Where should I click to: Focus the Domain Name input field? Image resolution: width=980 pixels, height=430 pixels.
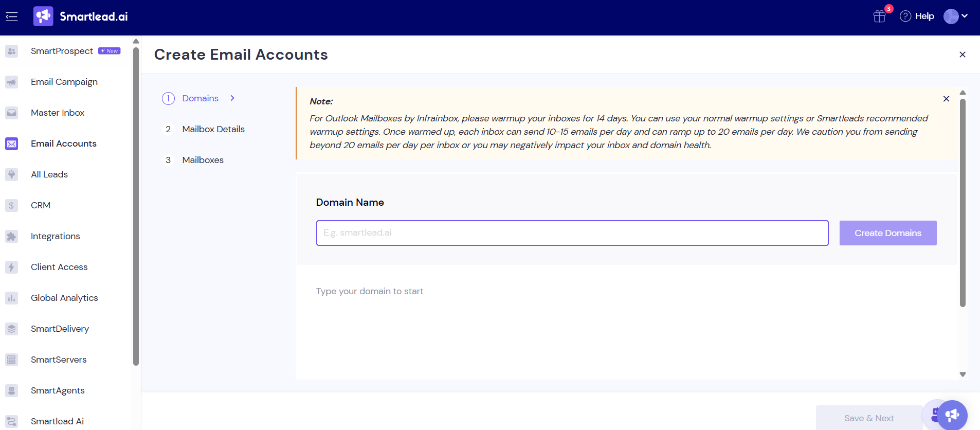pyautogui.click(x=572, y=233)
